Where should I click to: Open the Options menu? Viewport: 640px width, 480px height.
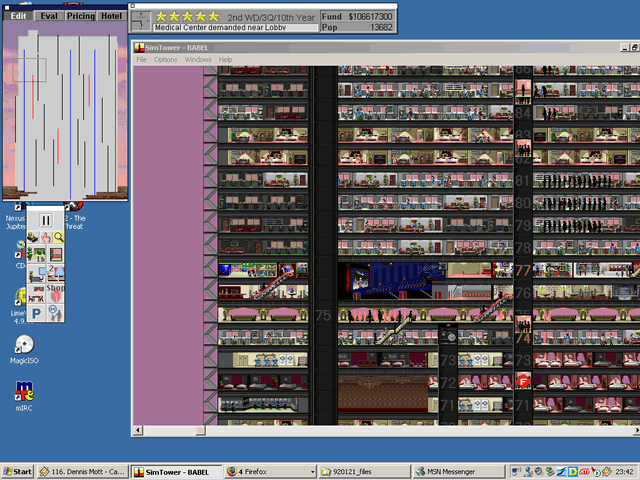pos(166,60)
